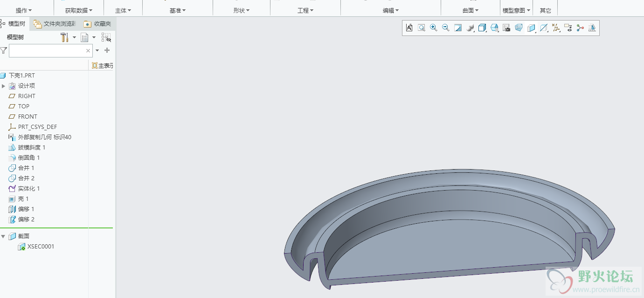Open the 曲面 group dropdown
The height and width of the screenshot is (298, 644).
tap(471, 10)
